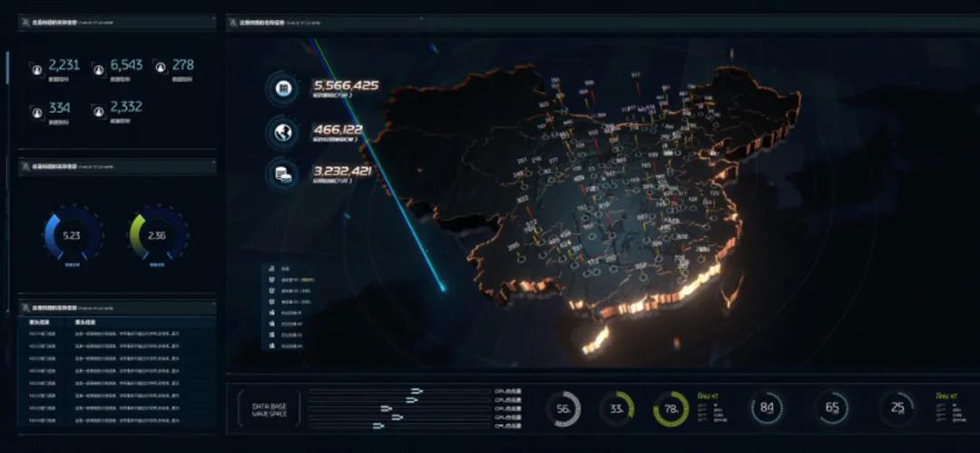Select the user icon next to 2,332
Viewport: 980px width, 453px height.
(99, 112)
